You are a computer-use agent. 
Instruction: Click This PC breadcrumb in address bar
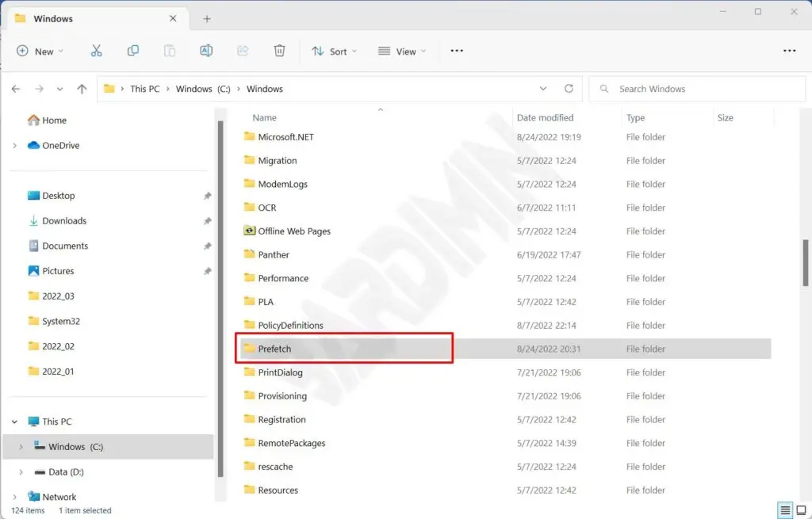(x=145, y=89)
